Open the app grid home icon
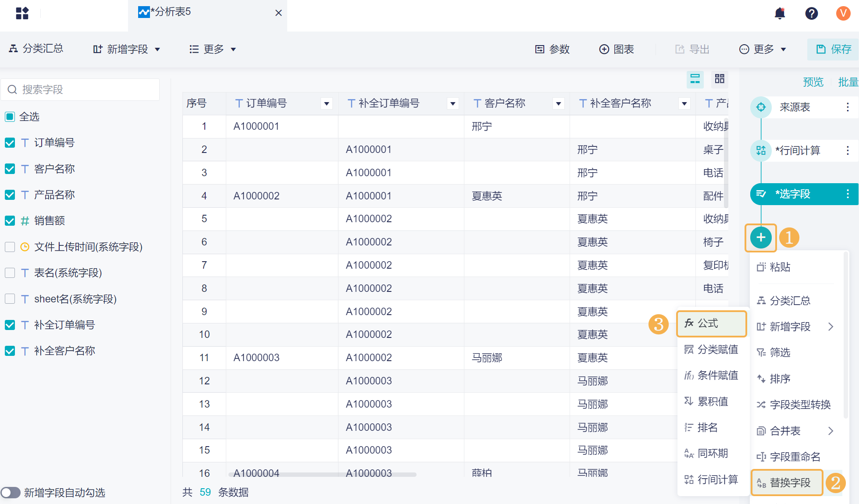 pyautogui.click(x=22, y=13)
